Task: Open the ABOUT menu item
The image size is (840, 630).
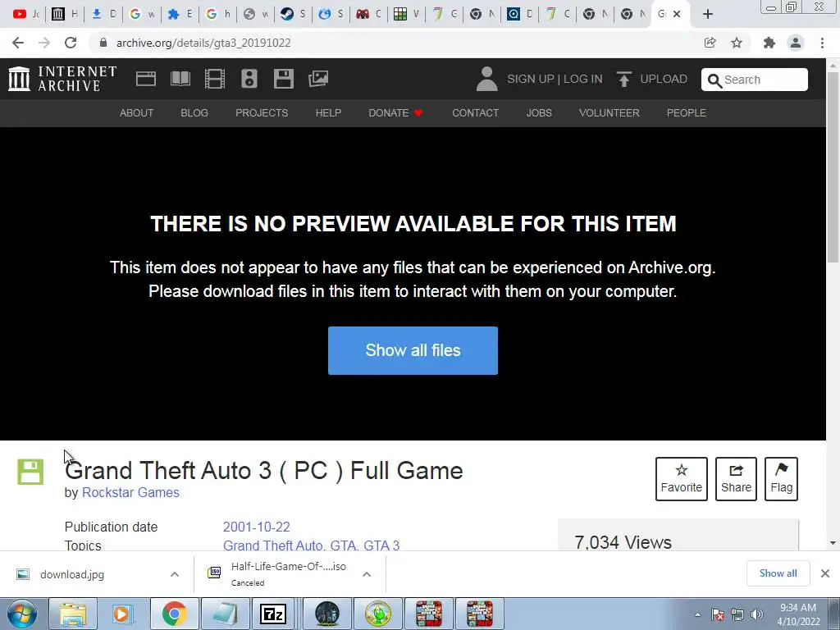Action: point(136,113)
